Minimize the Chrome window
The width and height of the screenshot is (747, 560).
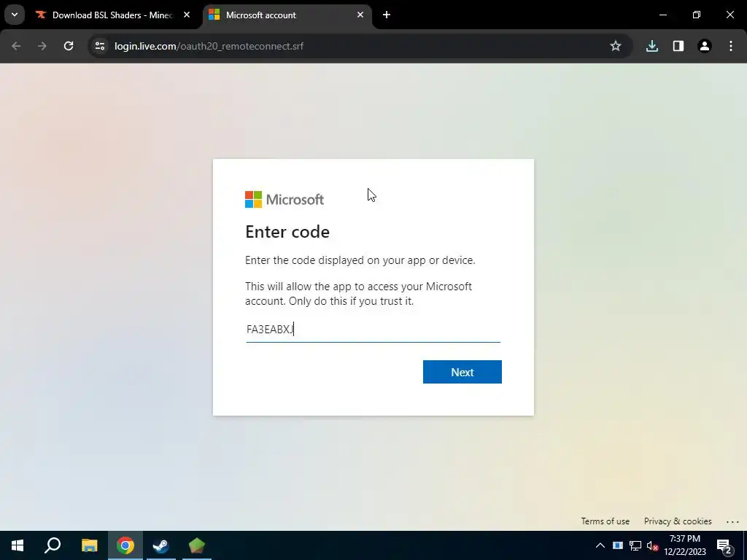point(662,15)
